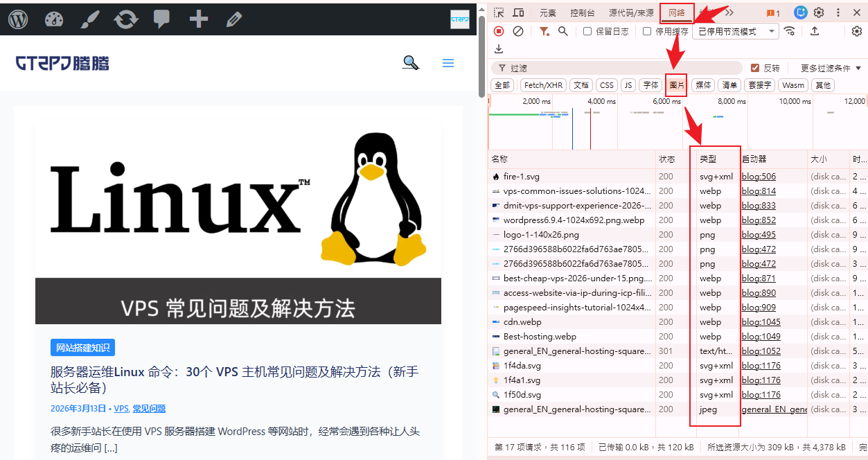
Task: Click the 过滤 filter input field
Action: click(x=617, y=68)
